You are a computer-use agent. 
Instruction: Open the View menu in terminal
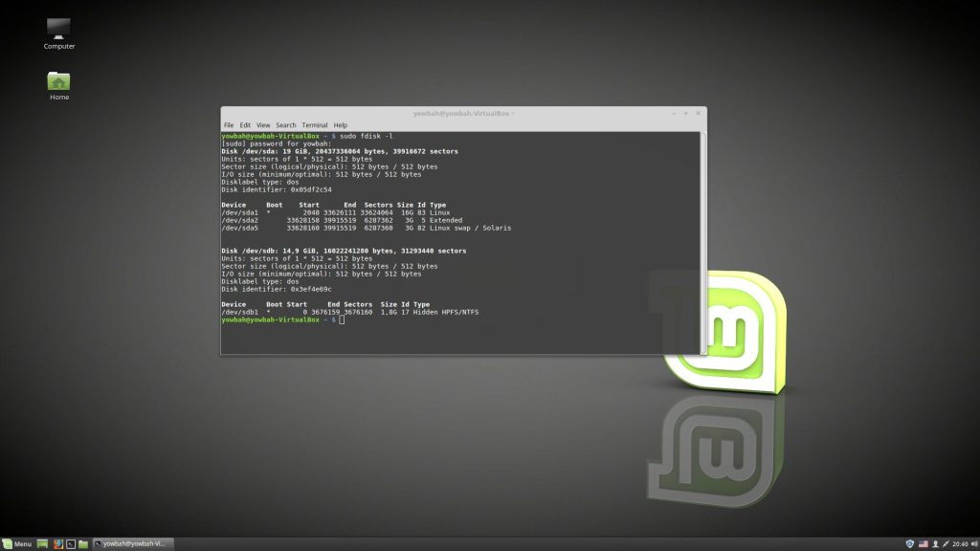(x=263, y=125)
